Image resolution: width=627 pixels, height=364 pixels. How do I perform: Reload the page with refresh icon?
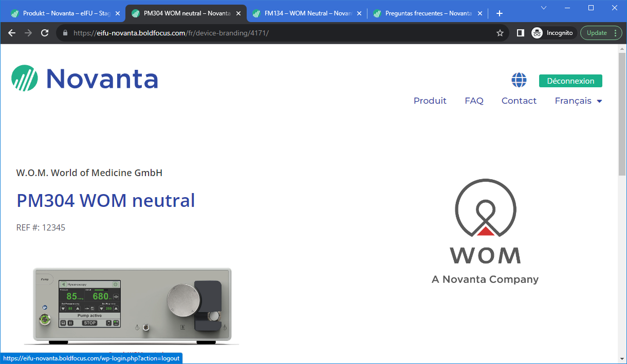point(45,33)
